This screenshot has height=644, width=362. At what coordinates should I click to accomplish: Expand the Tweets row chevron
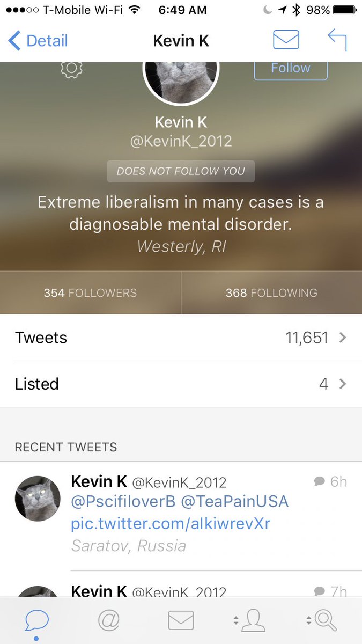pos(343,338)
